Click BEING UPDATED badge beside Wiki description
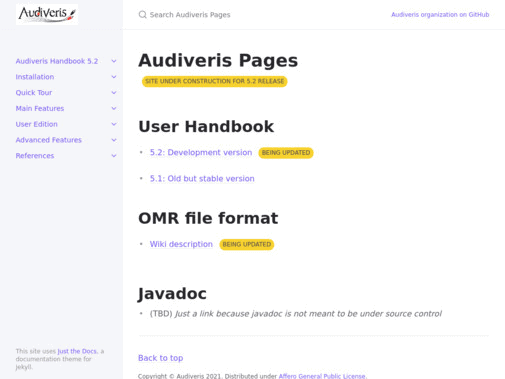This screenshot has width=505, height=379. [247, 244]
